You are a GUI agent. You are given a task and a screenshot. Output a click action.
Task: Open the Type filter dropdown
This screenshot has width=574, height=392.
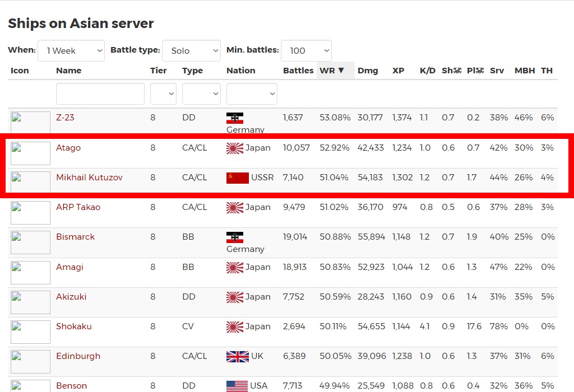coord(201,94)
